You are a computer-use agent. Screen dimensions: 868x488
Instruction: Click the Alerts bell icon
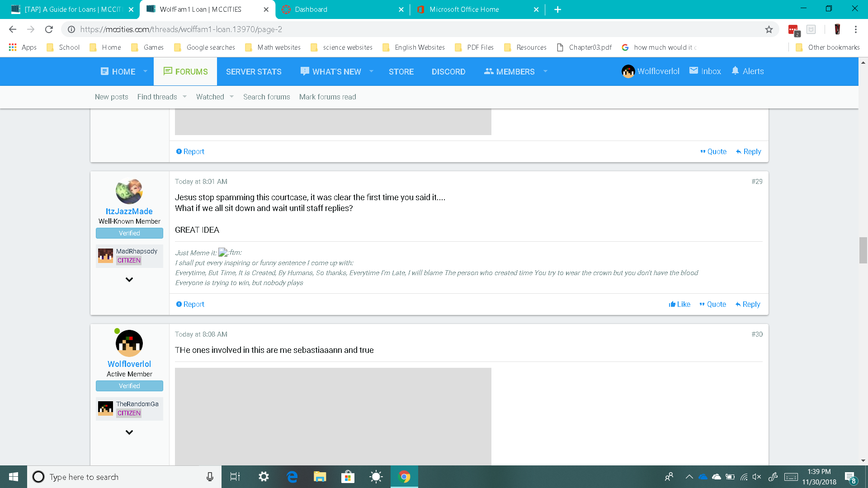coord(735,71)
